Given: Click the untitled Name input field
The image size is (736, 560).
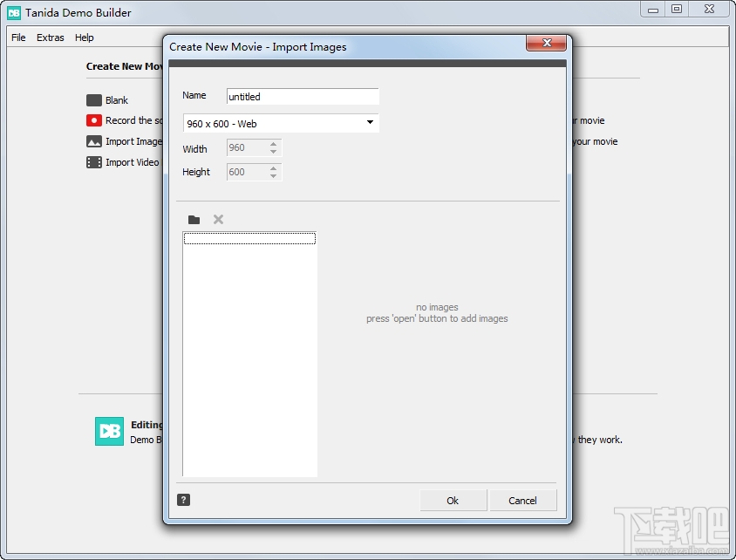Looking at the screenshot, I should tap(302, 96).
